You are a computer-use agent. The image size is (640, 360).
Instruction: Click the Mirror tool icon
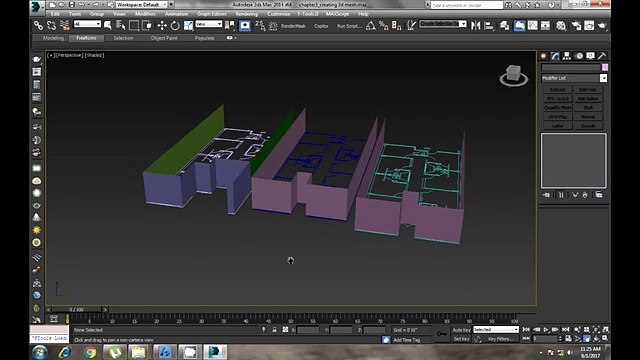point(476,26)
